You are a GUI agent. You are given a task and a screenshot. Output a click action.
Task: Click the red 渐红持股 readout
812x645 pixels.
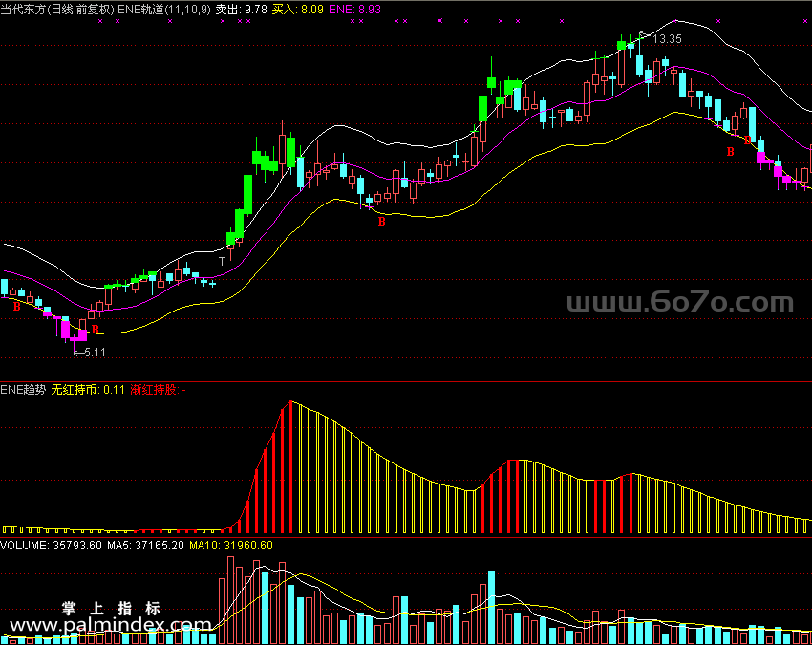pos(158,390)
